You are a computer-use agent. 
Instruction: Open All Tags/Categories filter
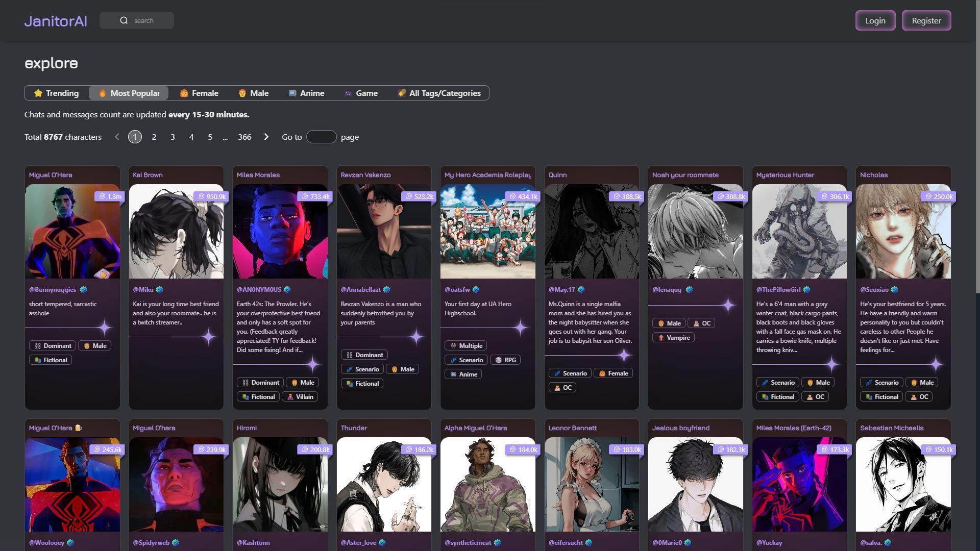[439, 93]
